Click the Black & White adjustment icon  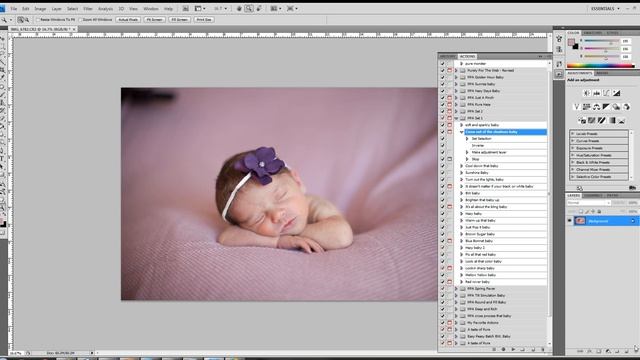pyautogui.click(x=606, y=107)
